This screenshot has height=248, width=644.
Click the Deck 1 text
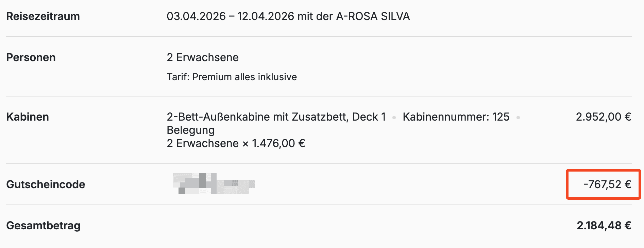click(369, 117)
